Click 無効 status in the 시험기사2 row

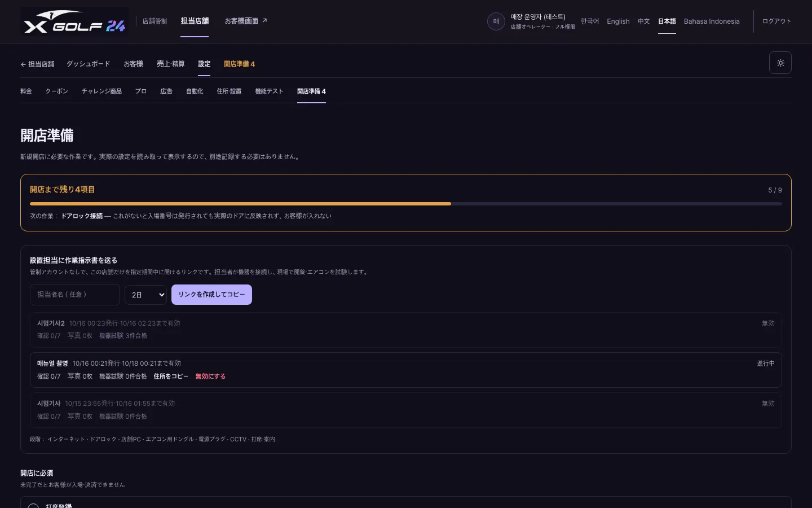pos(769,323)
